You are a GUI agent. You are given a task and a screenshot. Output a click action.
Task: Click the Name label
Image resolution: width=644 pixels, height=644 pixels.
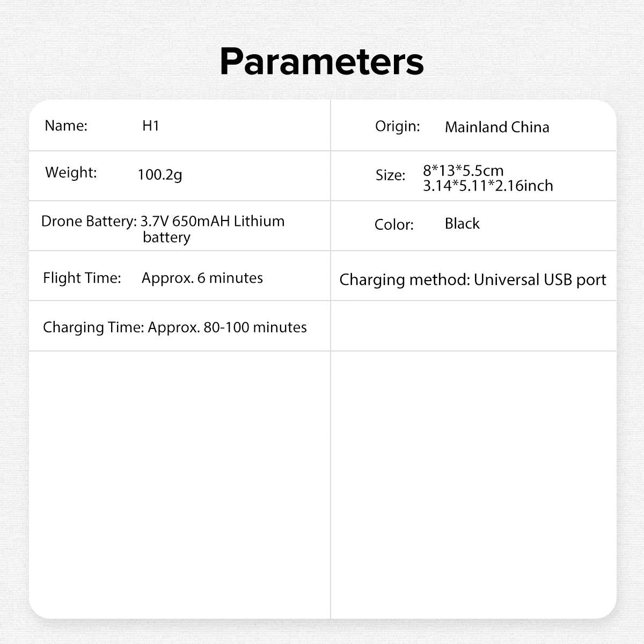(x=65, y=126)
